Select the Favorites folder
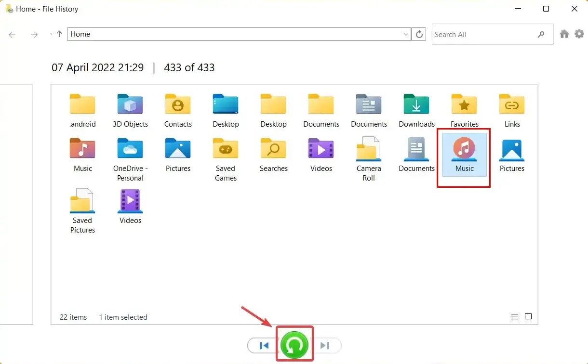This screenshot has height=364, width=588. [x=464, y=105]
